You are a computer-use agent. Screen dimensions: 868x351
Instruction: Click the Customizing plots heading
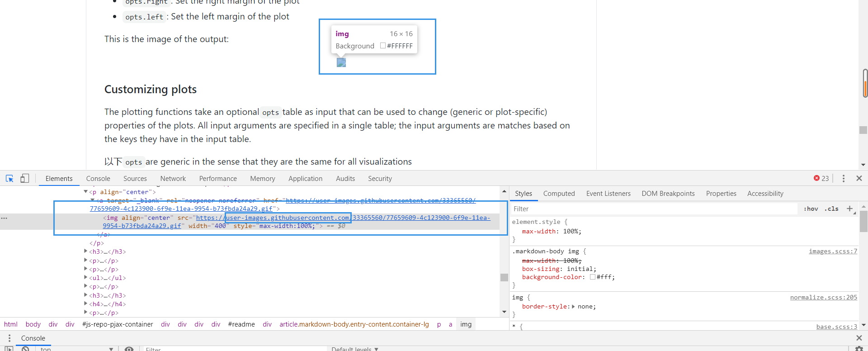151,90
